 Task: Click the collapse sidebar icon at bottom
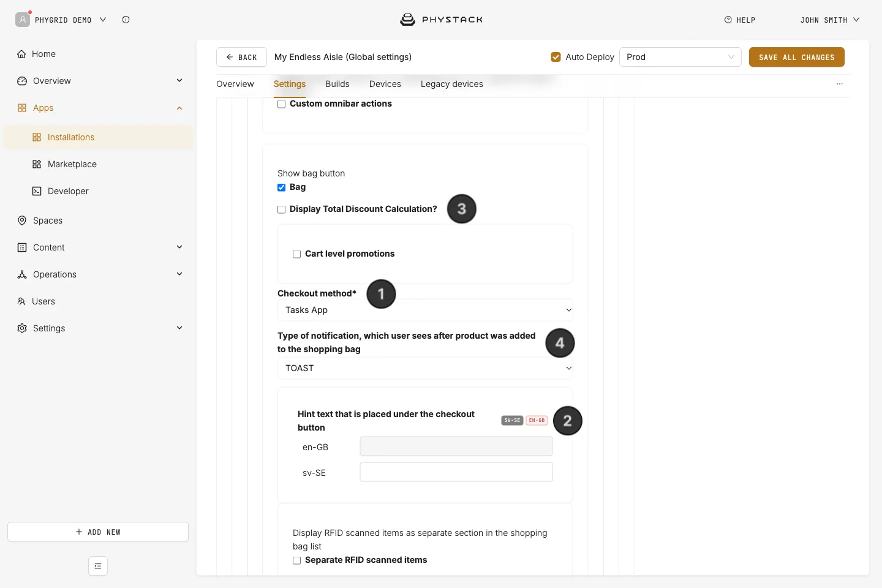[98, 566]
